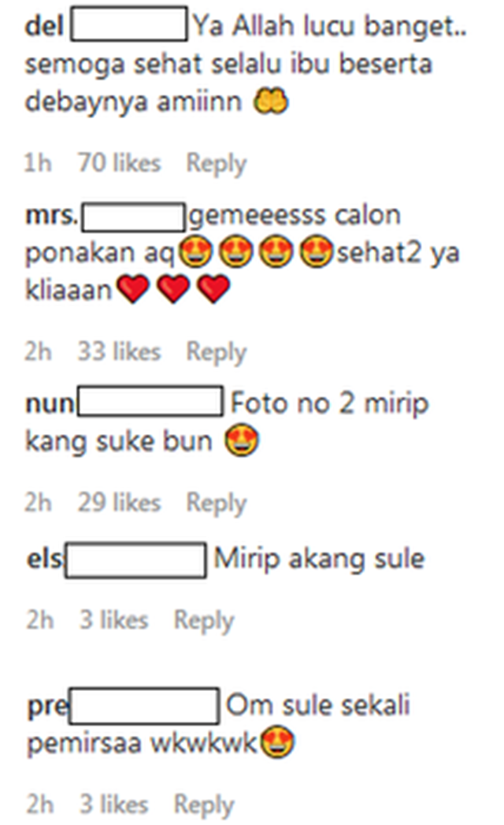Reply to the 'gemeeesss calon ponakan' comment

(217, 352)
